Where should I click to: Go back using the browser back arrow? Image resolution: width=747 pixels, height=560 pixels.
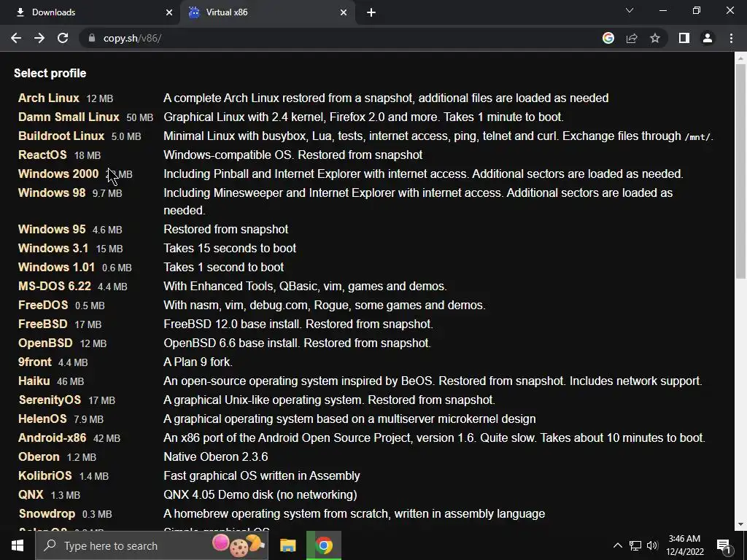[16, 38]
